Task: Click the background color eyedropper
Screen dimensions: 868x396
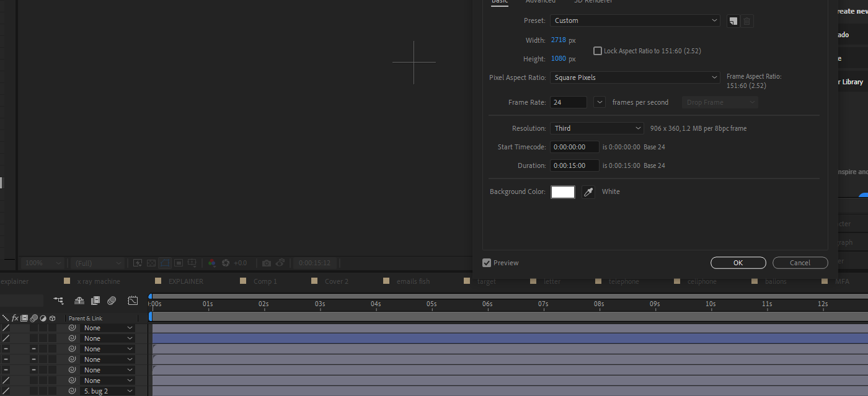Action: (x=588, y=191)
